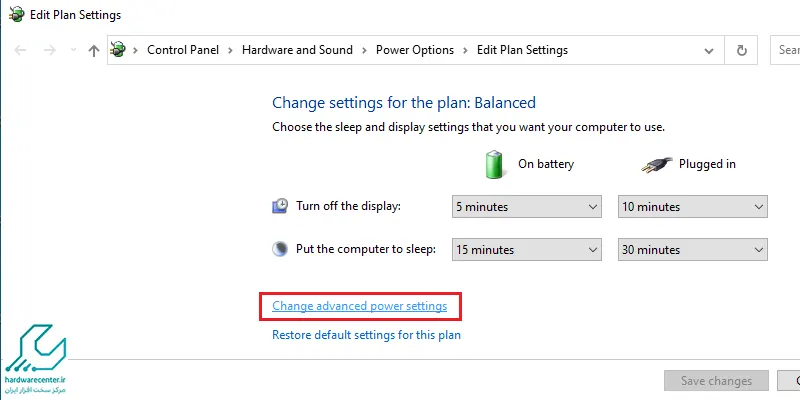Click the Save changes button
Image resolution: width=800 pixels, height=400 pixels.
[716, 381]
